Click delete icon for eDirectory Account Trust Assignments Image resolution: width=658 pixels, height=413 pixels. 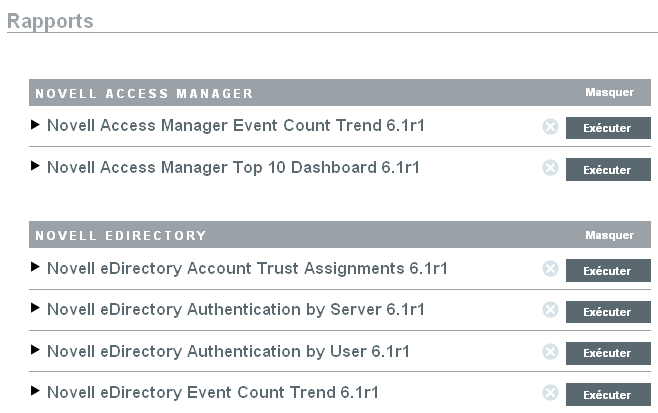[x=550, y=269]
